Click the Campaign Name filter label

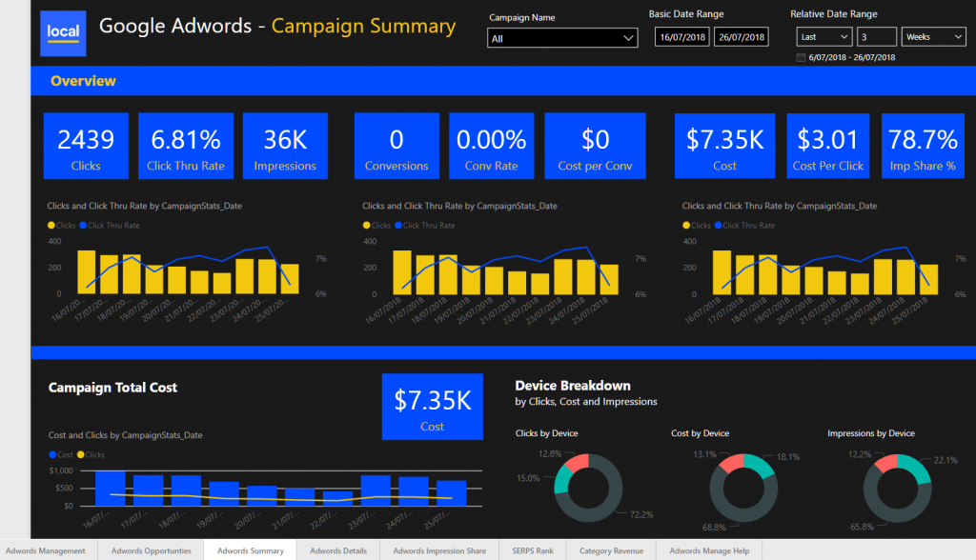click(x=521, y=17)
